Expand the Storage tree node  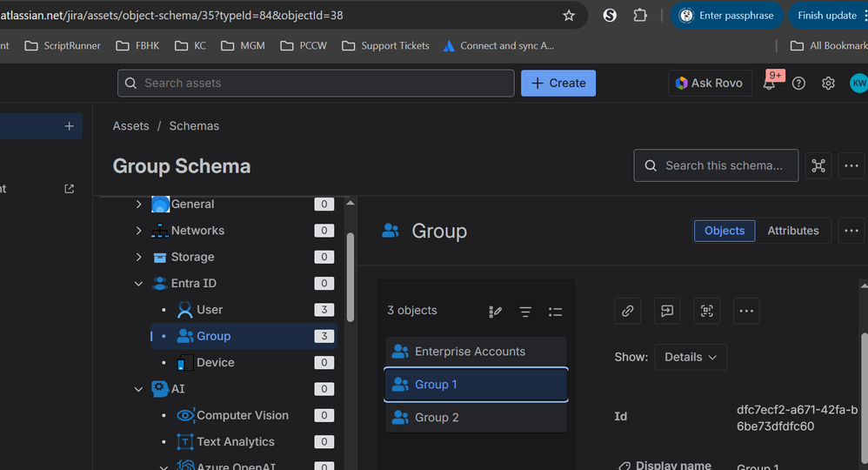(x=138, y=258)
